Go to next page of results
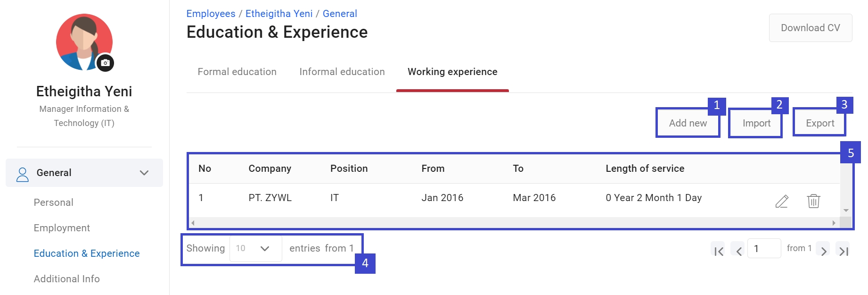The image size is (868, 295). pos(823,251)
